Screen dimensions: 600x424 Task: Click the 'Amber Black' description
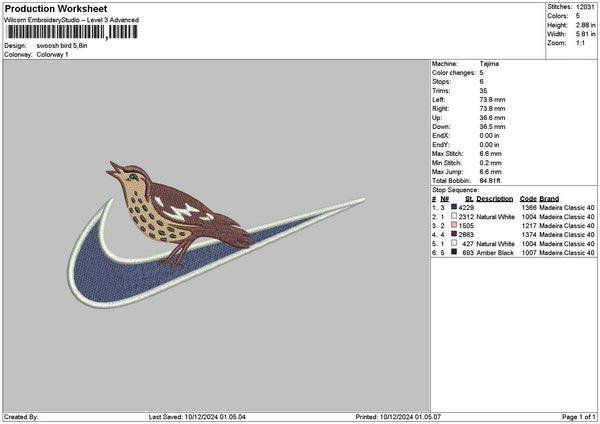tap(495, 253)
